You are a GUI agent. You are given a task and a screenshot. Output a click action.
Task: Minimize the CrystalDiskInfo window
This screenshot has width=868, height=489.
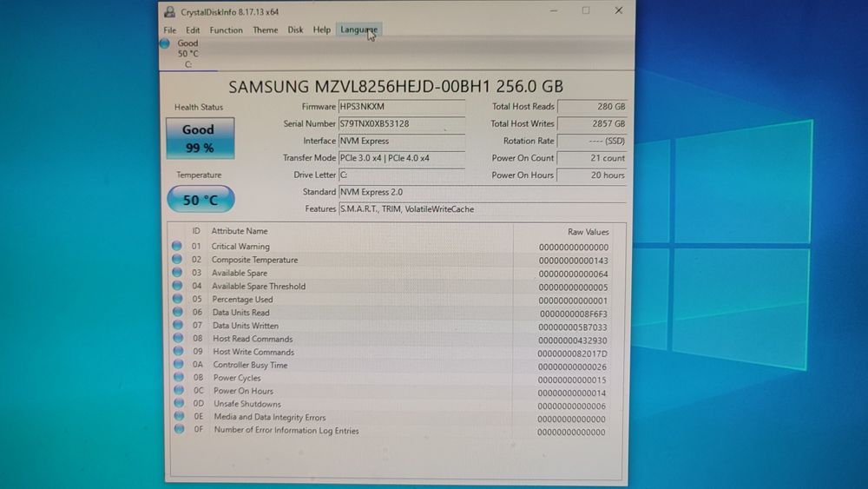(x=554, y=11)
